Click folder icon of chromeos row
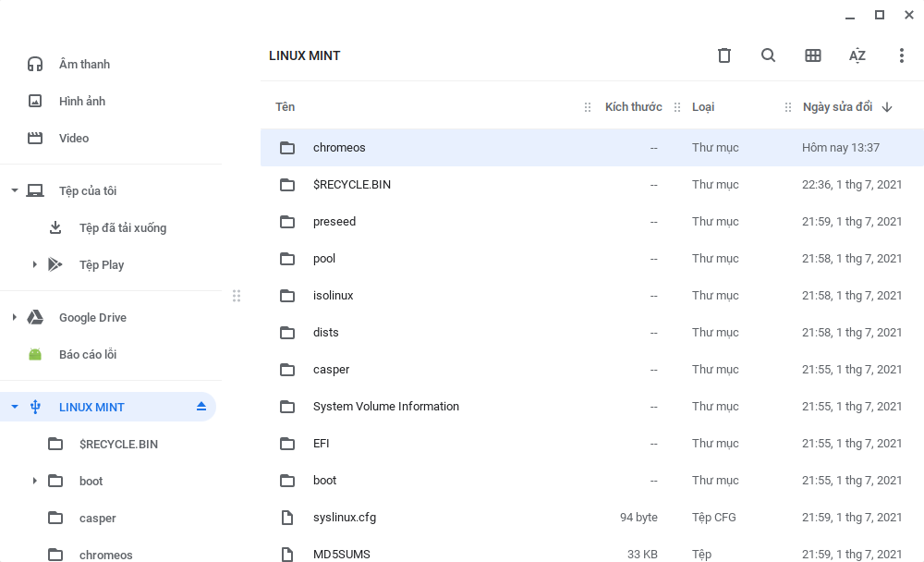Viewport: 924px width, 562px height. [287, 147]
